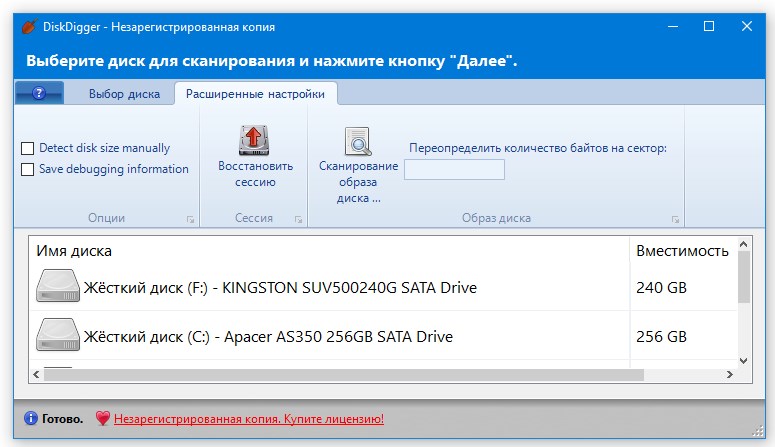Click the blue help question mark button
This screenshot has height=447, width=775.
40,94
